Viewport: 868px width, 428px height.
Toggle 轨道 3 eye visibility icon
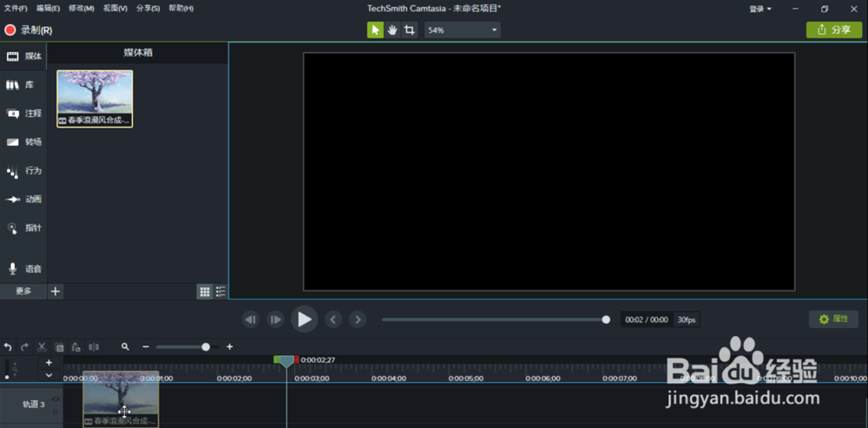click(x=56, y=398)
